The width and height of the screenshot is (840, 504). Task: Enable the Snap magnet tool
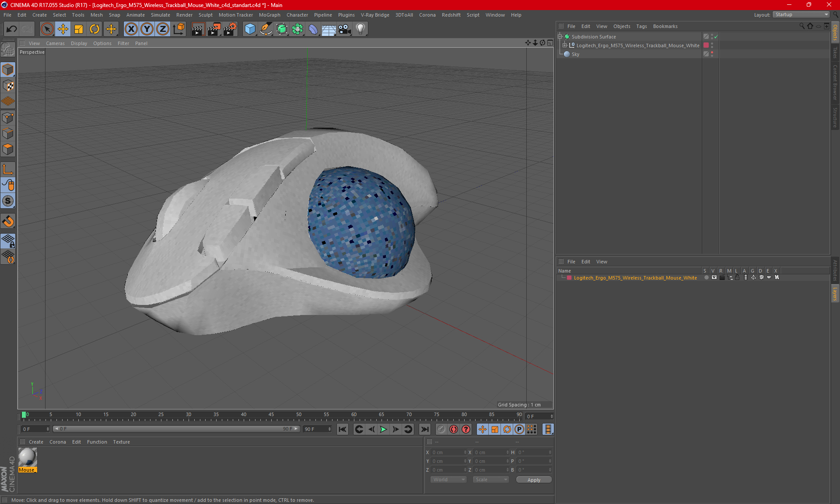tap(8, 221)
